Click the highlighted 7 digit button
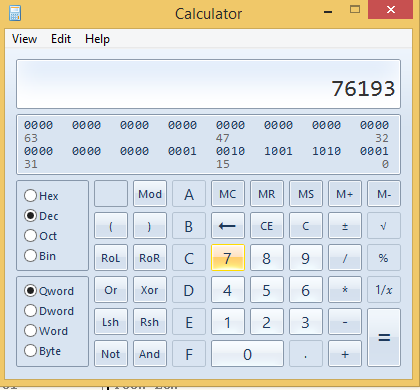This screenshot has height=390, width=420. 228,258
